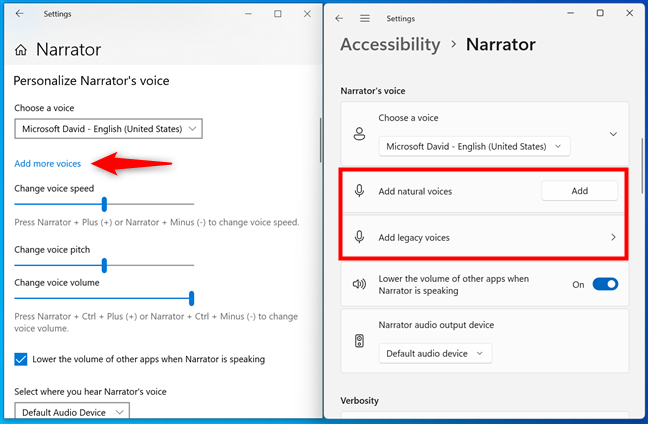This screenshot has width=648, height=424.
Task: Open the hamburger navigation menu in right window
Action: click(364, 19)
